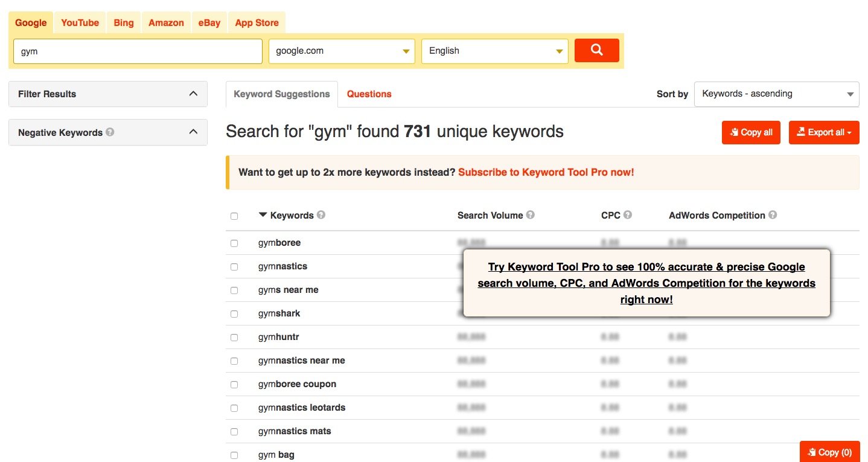The width and height of the screenshot is (868, 462).
Task: Click the search input containing gym
Action: pyautogui.click(x=138, y=51)
